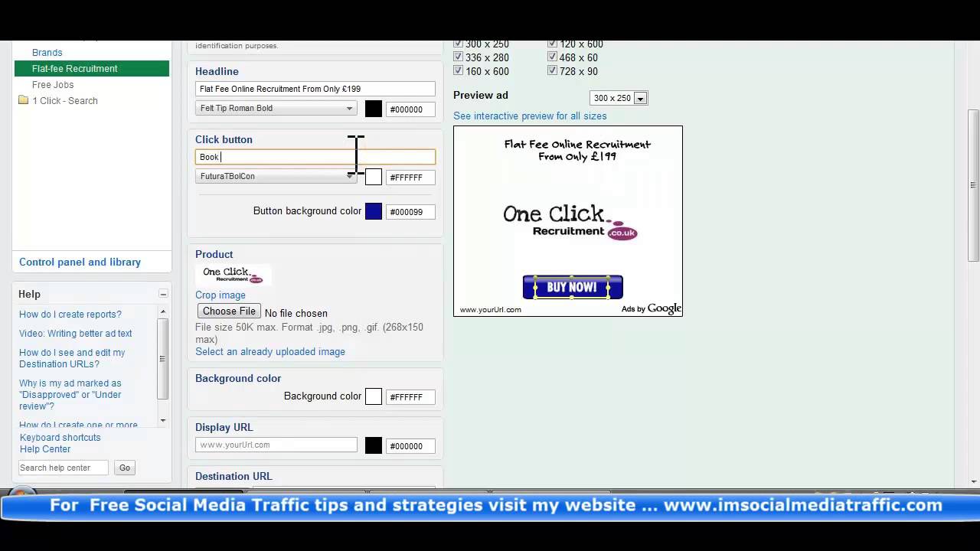Image resolution: width=980 pixels, height=551 pixels.
Task: Toggle off the 468 x 60 size
Action: pyautogui.click(x=552, y=57)
